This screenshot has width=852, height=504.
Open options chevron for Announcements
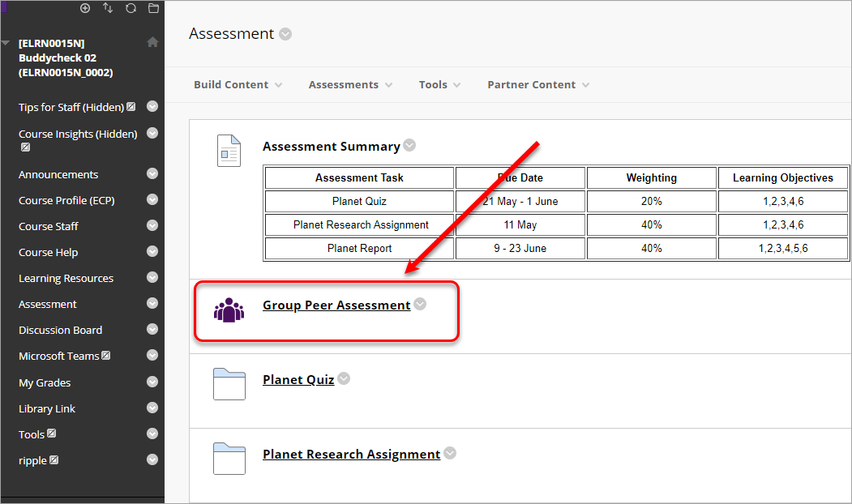152,173
